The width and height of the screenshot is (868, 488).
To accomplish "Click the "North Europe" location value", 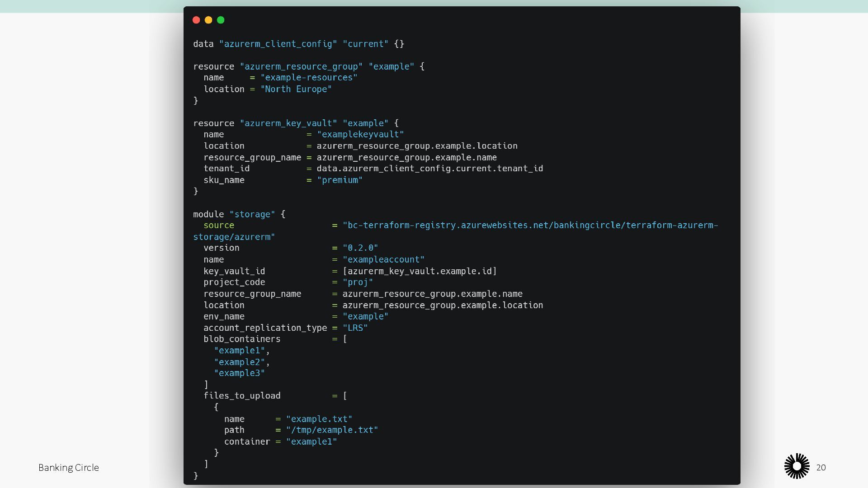I will [x=296, y=89].
